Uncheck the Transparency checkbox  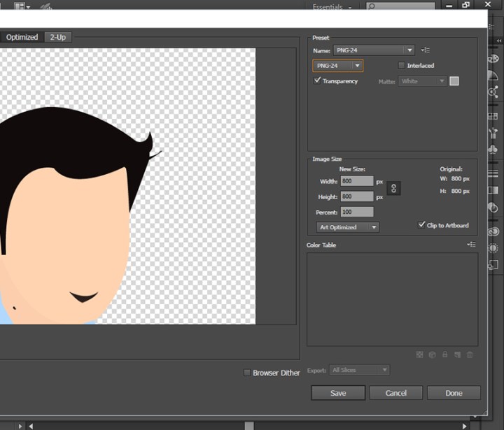[318, 81]
